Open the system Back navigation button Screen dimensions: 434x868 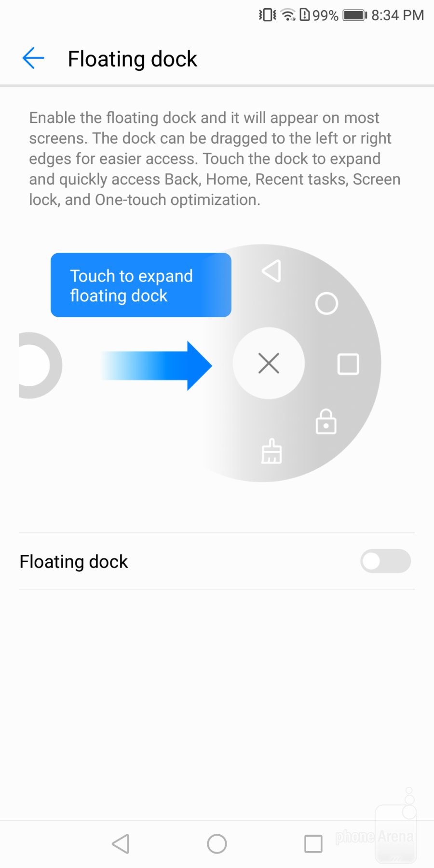[121, 844]
